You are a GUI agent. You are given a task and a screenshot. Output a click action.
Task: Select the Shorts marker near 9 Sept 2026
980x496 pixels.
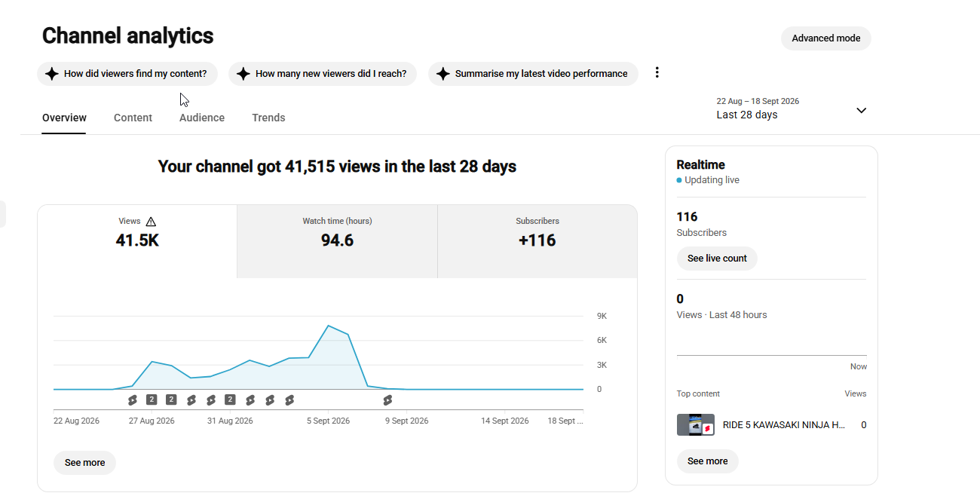click(387, 400)
